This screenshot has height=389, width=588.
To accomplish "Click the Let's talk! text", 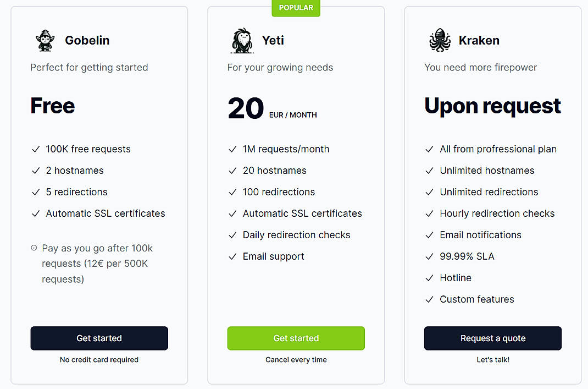I will click(492, 359).
